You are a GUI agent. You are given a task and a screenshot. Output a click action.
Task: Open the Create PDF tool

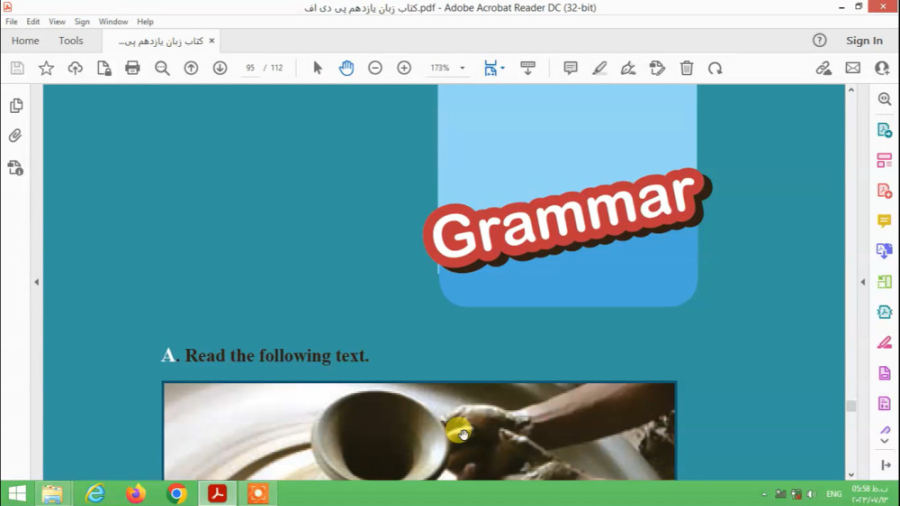[885, 190]
